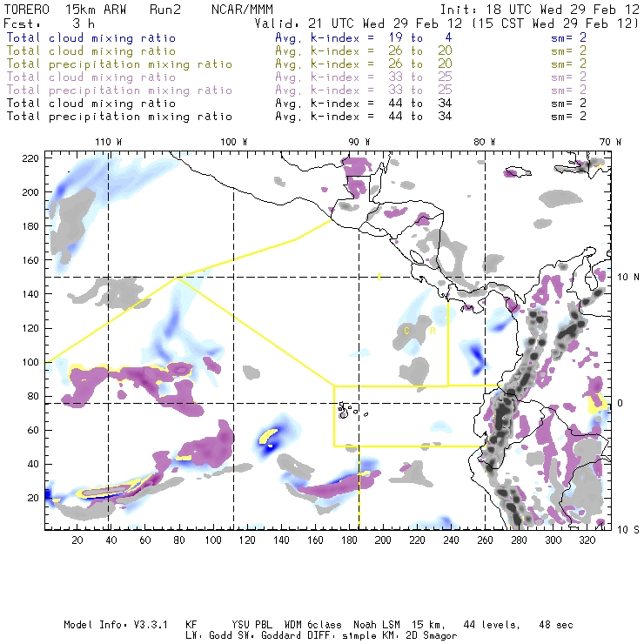The width and height of the screenshot is (644, 644).
Task: Select the 'NCAR/MMM' header text
Action: (x=242, y=10)
